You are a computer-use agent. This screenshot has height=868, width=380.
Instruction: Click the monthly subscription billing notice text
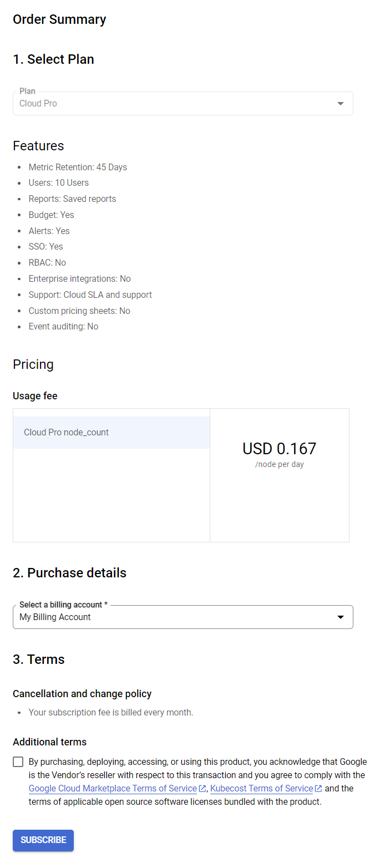click(111, 712)
